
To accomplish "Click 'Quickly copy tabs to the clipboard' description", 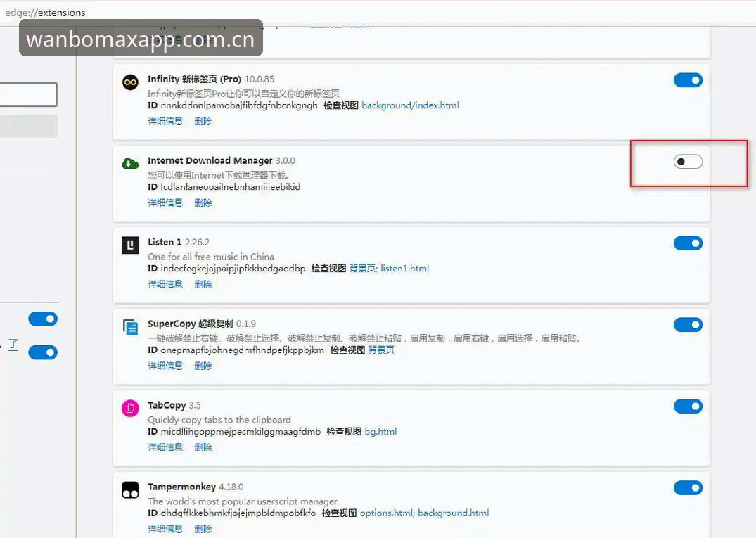I will click(x=219, y=419).
